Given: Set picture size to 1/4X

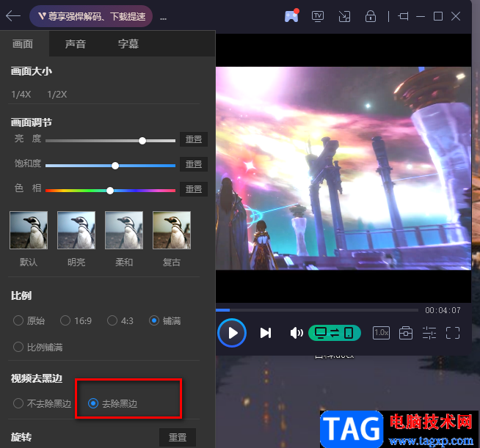Looking at the screenshot, I should 21,94.
